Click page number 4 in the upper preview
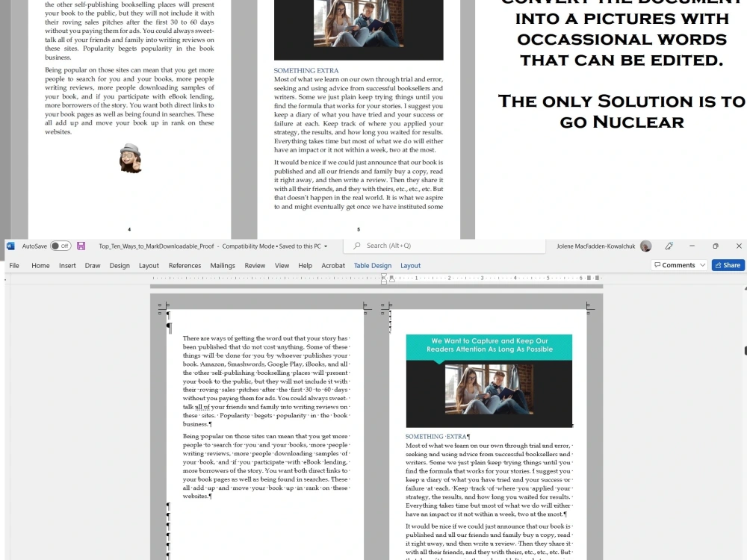 [x=129, y=229]
